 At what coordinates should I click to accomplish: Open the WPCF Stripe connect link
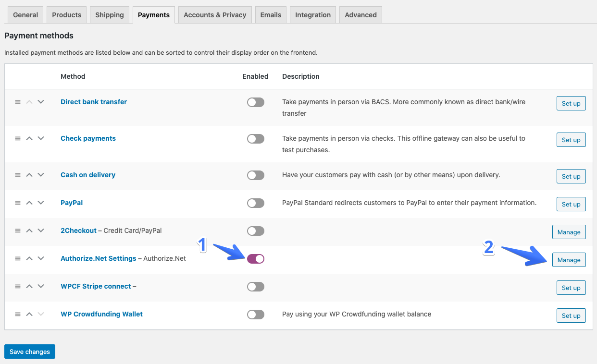click(x=96, y=286)
